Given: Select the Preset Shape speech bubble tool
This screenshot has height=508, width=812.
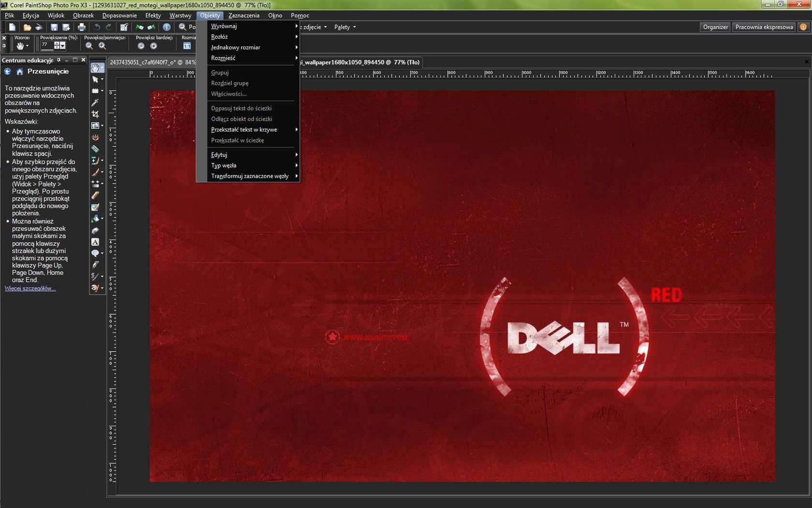Looking at the screenshot, I should (96, 254).
